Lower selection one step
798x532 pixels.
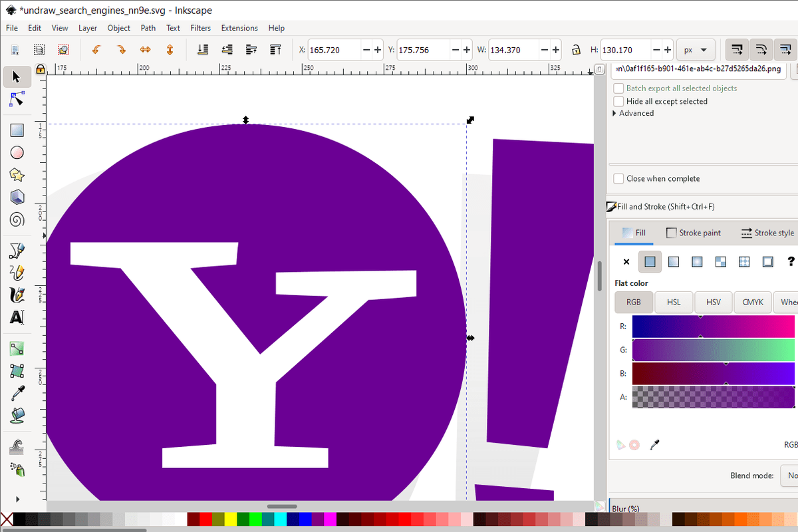coord(227,50)
